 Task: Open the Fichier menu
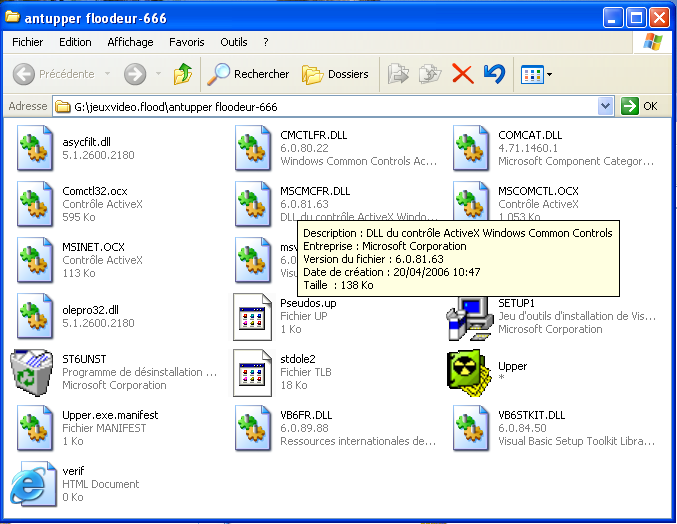click(27, 42)
